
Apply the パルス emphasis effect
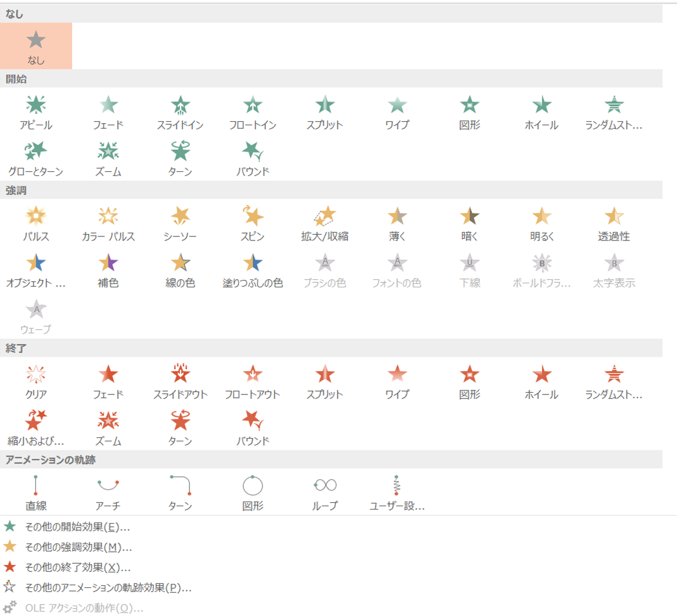[36, 224]
